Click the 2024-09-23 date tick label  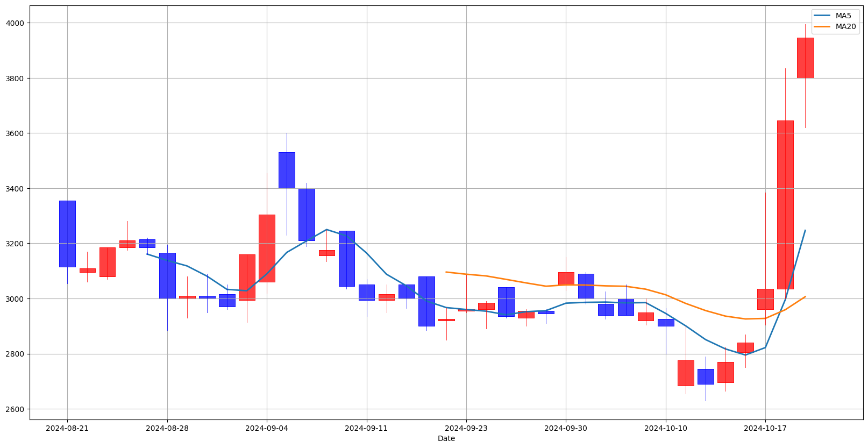coord(466,428)
